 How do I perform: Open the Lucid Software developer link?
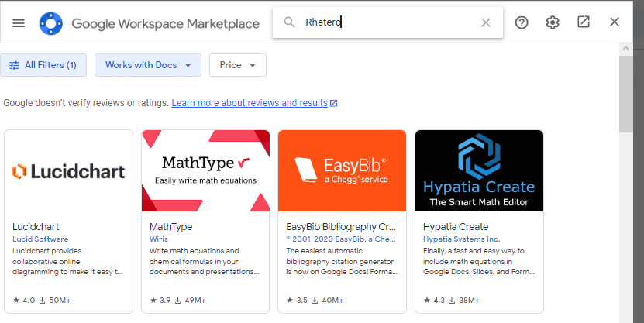(40, 239)
